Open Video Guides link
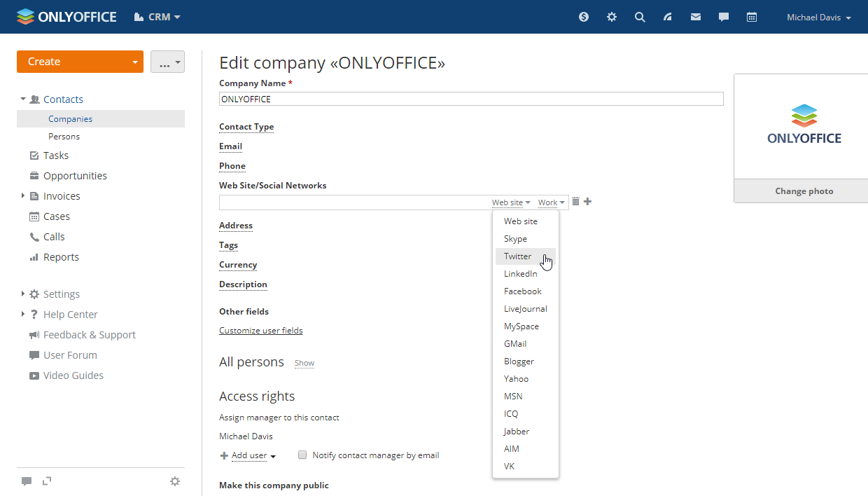This screenshot has width=868, height=496. 73,376
